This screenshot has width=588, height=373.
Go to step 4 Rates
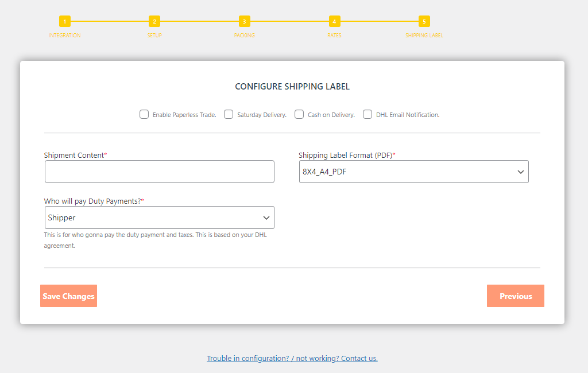click(335, 21)
